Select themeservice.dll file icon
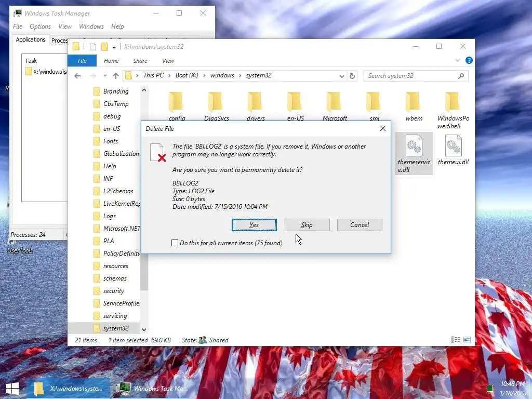 [x=414, y=146]
